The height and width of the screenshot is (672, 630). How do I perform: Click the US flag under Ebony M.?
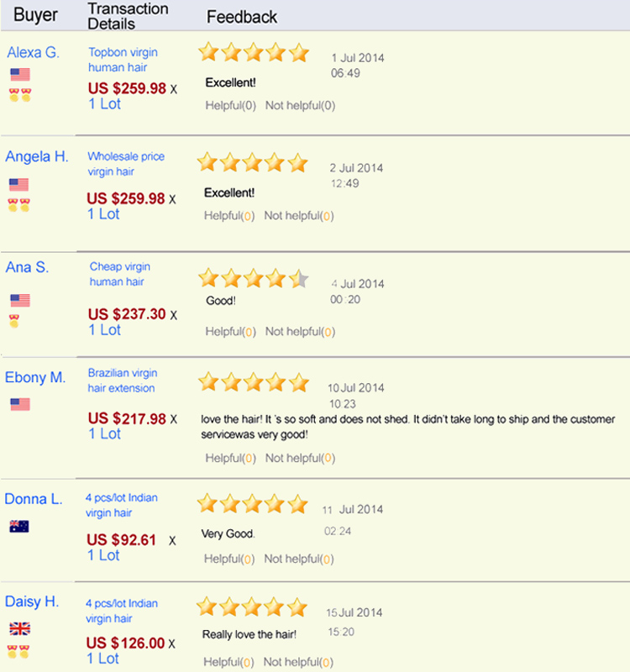20,404
